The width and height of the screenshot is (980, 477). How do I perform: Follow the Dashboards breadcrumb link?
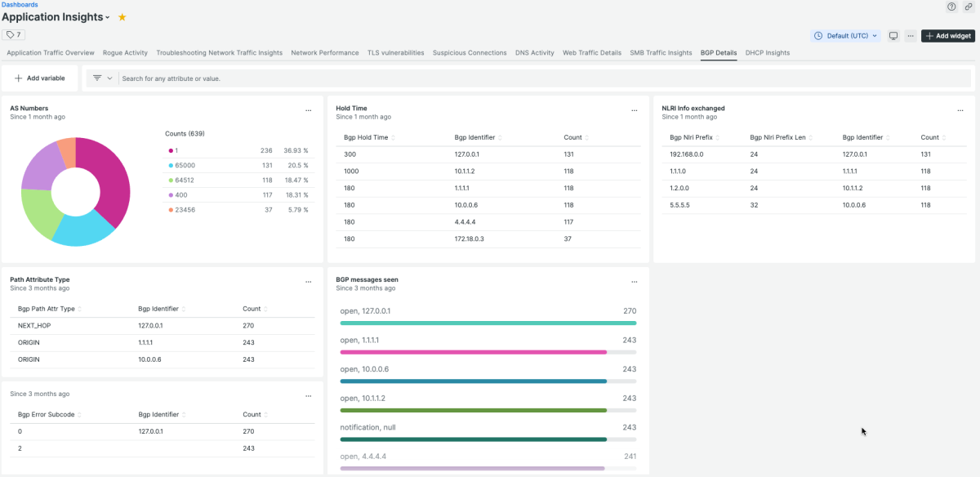[x=20, y=5]
